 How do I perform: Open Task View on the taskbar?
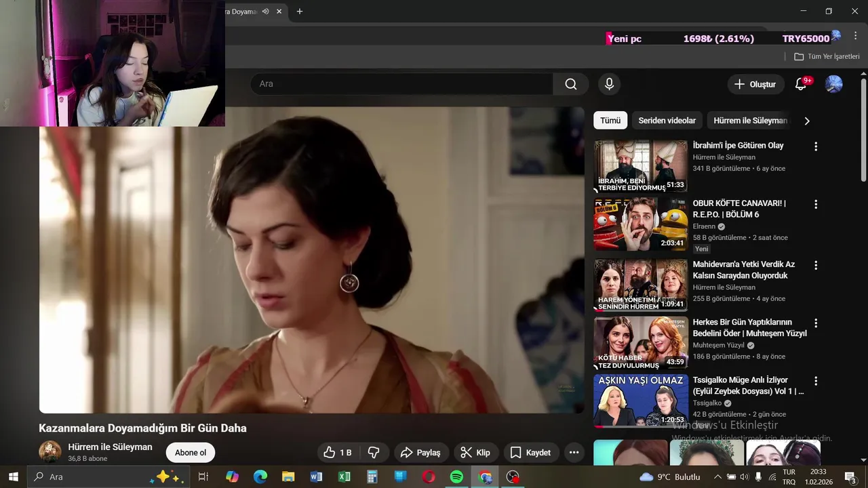pos(203,477)
